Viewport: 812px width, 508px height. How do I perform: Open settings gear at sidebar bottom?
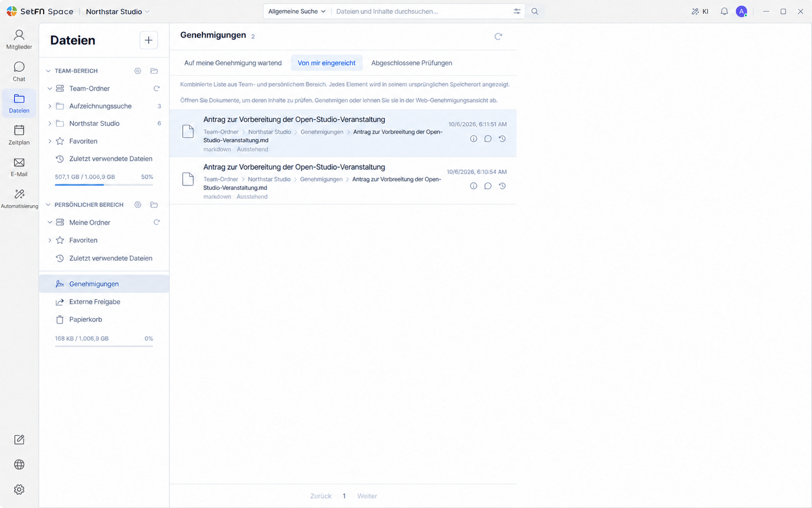point(19,490)
